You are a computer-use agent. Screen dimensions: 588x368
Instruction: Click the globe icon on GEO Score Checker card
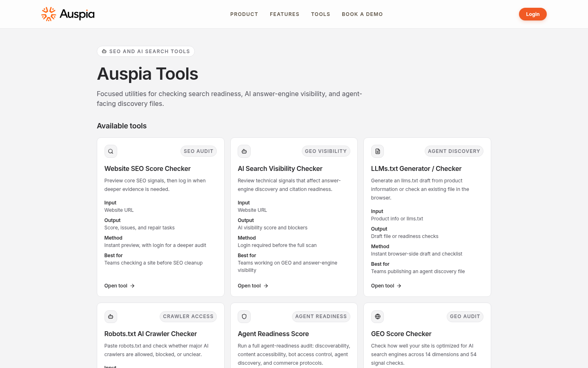tap(378, 316)
